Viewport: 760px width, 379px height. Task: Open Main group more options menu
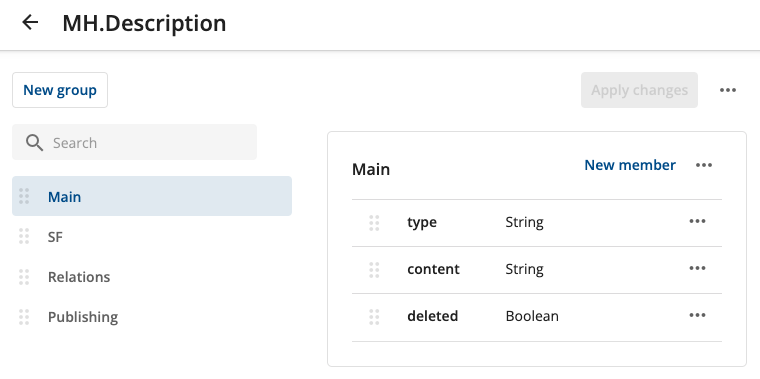[x=704, y=165]
